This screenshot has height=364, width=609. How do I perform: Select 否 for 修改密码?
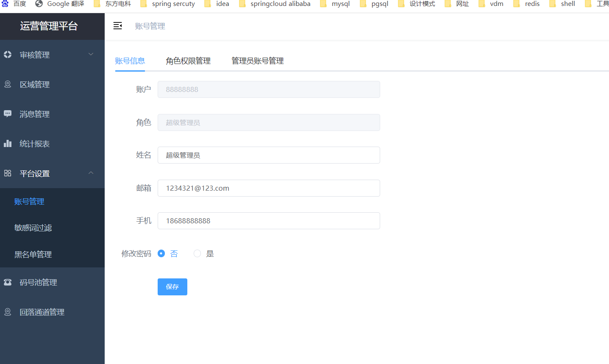click(161, 253)
